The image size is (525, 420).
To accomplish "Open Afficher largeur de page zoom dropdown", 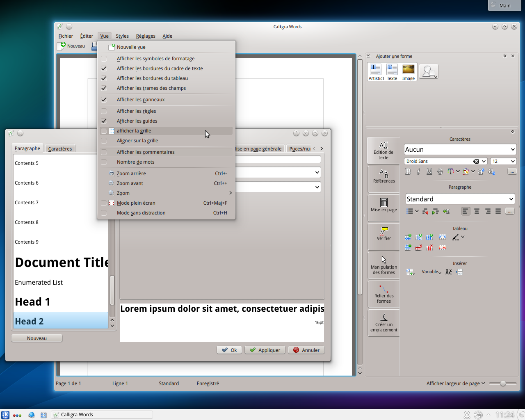I will click(456, 383).
